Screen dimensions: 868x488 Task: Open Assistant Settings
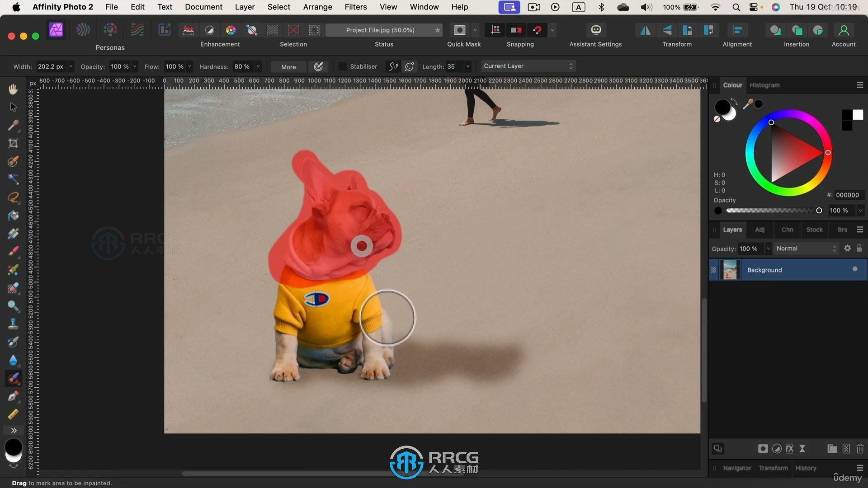pos(596,30)
